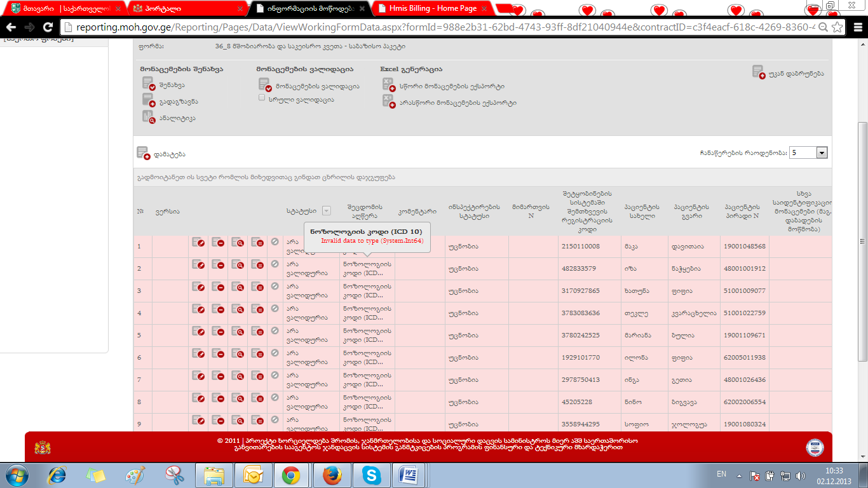Toggle the სრული ვალიდაცია checkbox
This screenshot has width=868, height=488.
(x=262, y=98)
